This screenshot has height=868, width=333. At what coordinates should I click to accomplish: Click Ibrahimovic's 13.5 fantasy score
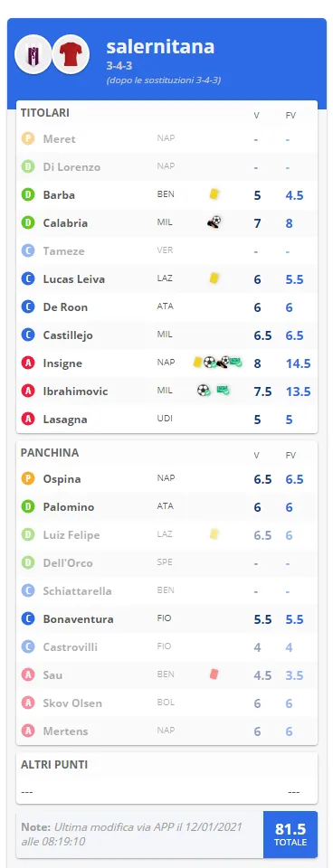(298, 392)
